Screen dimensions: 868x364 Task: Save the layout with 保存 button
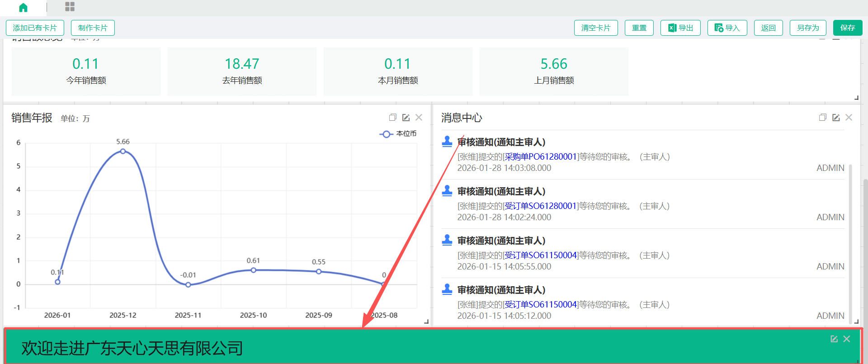(x=847, y=28)
